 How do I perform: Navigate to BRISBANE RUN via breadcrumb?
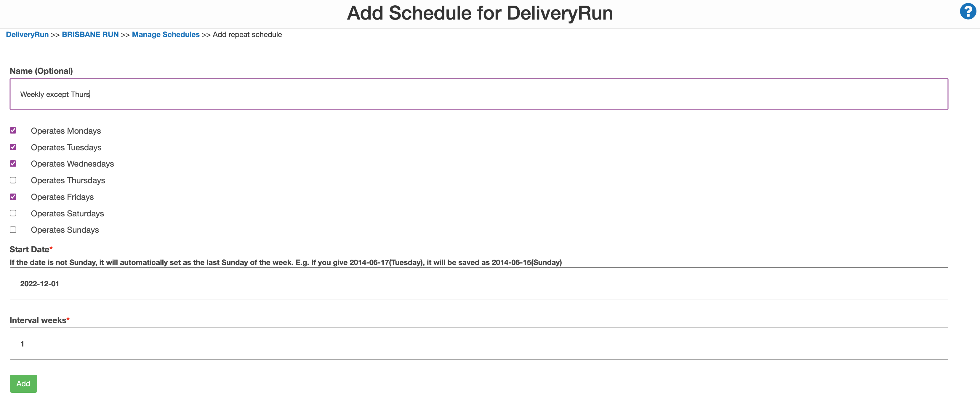pyautogui.click(x=90, y=34)
